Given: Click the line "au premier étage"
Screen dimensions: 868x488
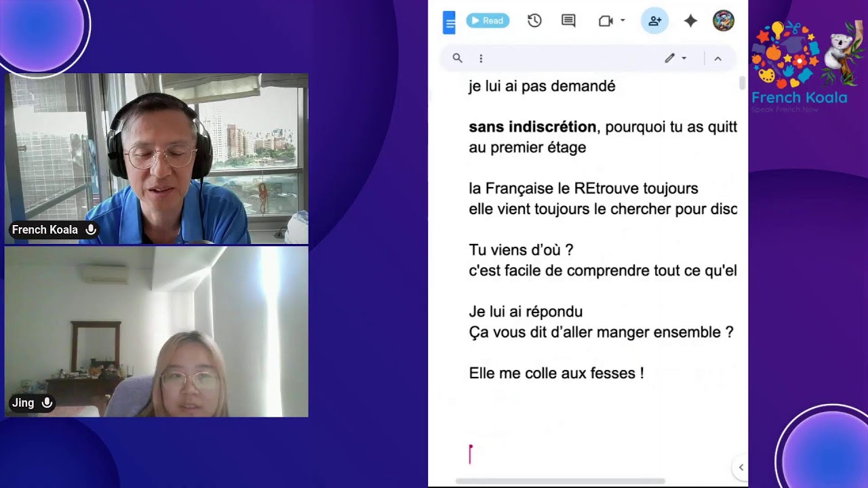Looking at the screenshot, I should (527, 148).
